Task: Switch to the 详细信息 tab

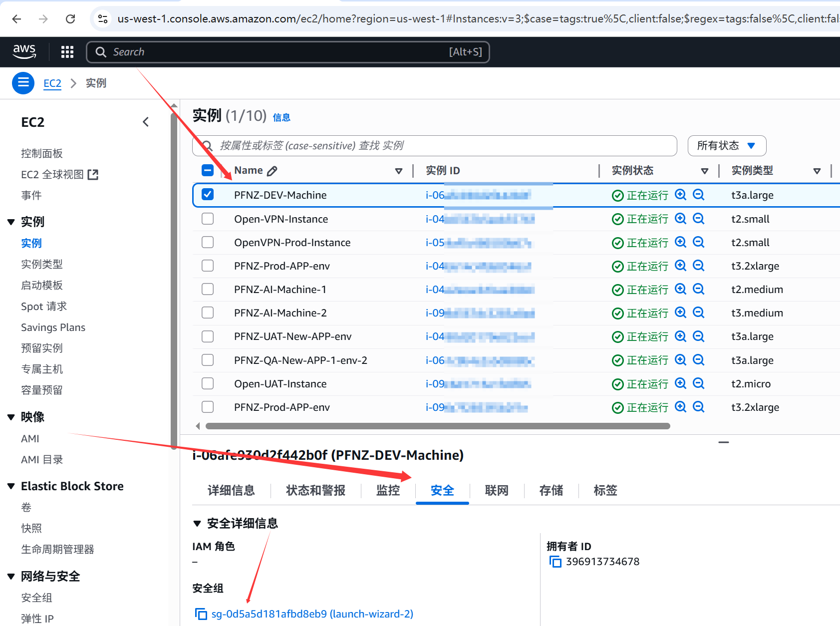Action: pos(231,491)
